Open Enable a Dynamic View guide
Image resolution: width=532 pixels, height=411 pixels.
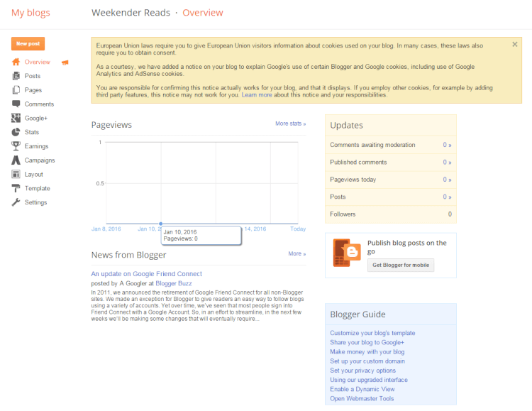362,389
